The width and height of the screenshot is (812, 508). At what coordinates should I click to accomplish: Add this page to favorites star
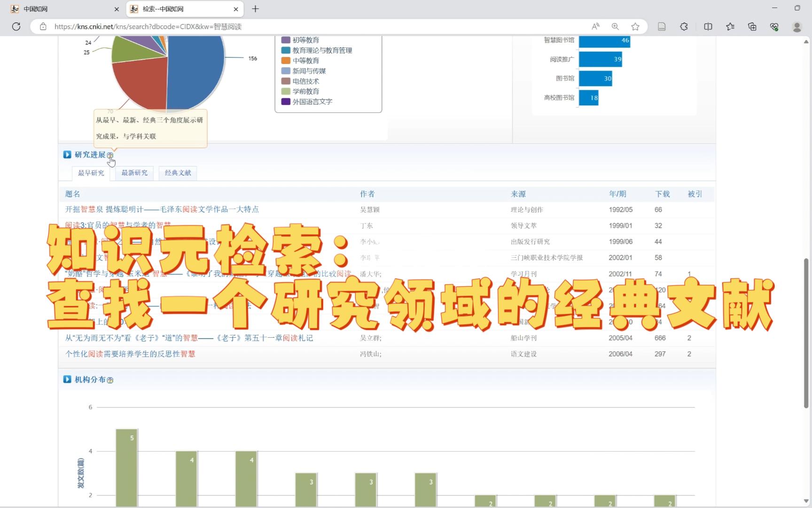(x=635, y=27)
